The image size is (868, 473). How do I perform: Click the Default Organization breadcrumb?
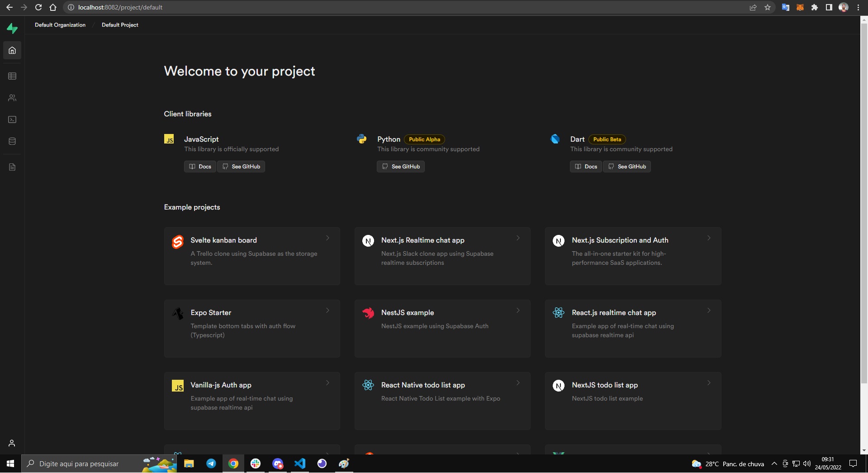(x=60, y=25)
